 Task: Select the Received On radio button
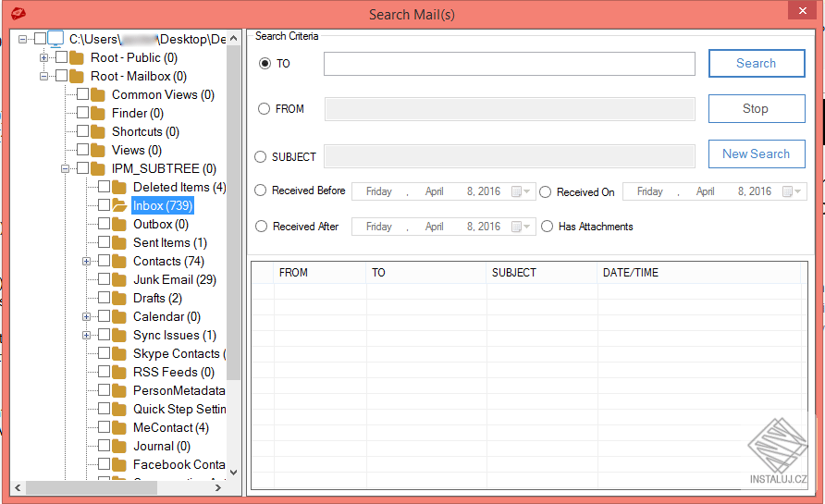(x=545, y=192)
